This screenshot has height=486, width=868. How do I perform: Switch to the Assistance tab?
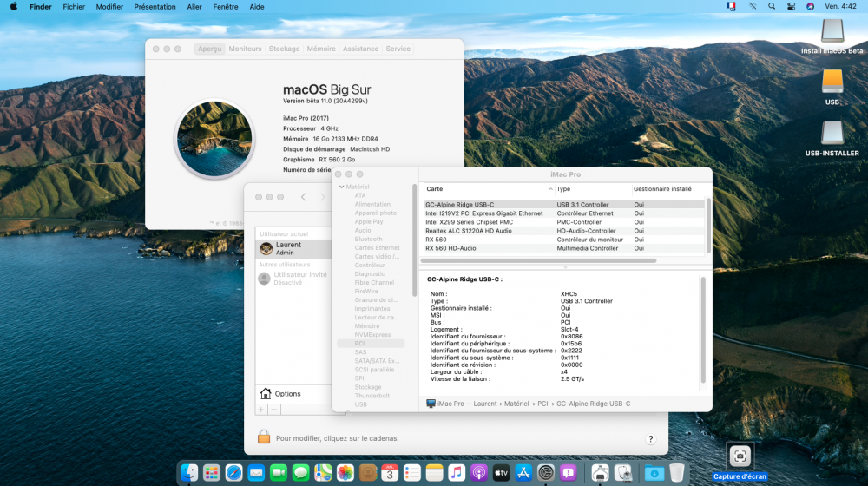[360, 49]
